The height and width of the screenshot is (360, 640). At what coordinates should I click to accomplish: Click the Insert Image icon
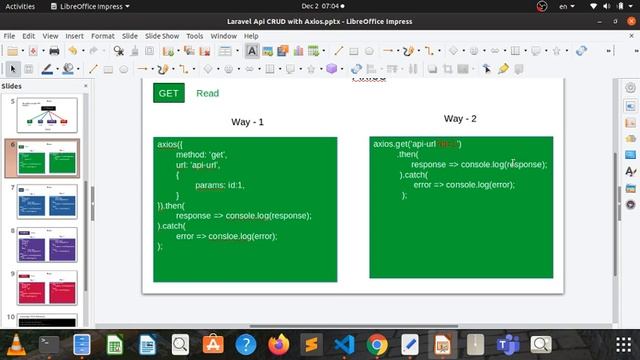pos(267,51)
